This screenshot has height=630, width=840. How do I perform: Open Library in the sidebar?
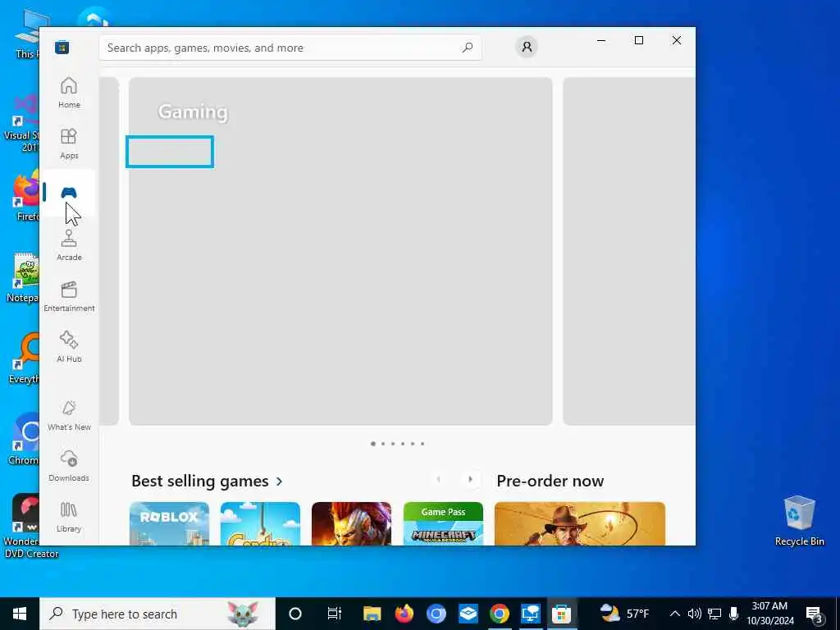coord(69,517)
